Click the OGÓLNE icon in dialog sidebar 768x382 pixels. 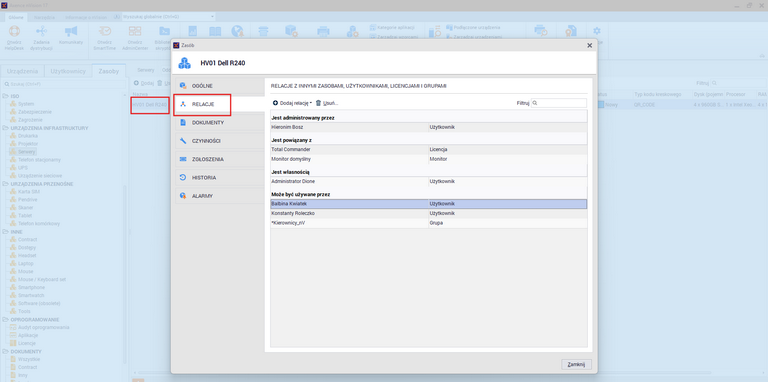[x=183, y=86]
